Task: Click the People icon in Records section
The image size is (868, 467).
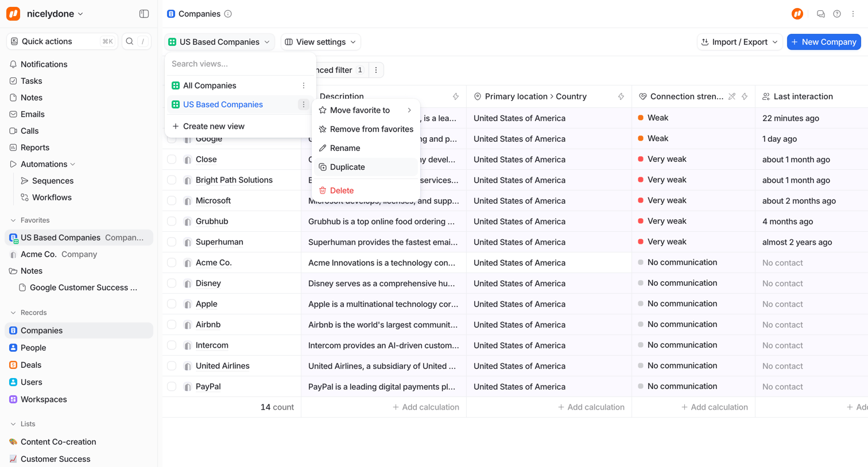Action: point(13,348)
